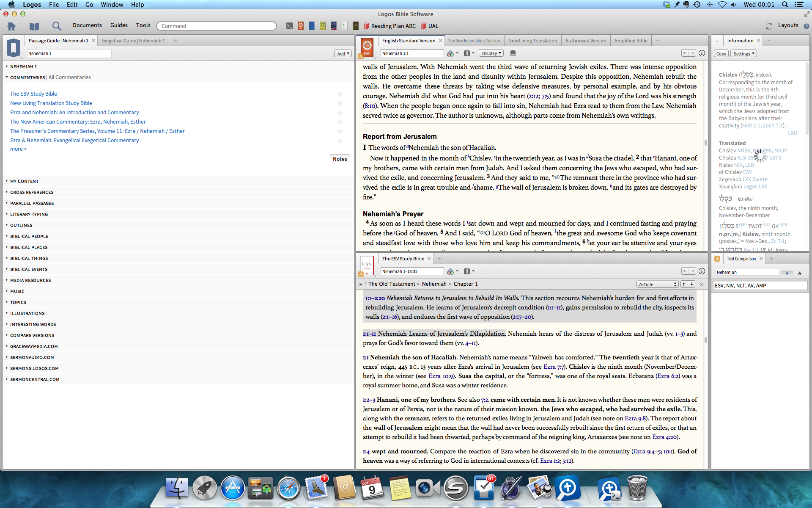Click the Notes button under commentaries
This screenshot has height=508, width=812.
click(x=340, y=159)
